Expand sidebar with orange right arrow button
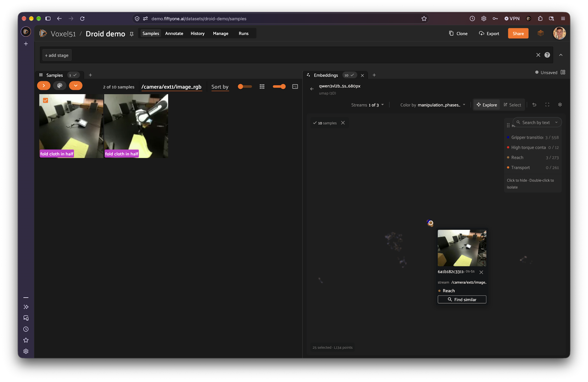Viewport: 588px width, 382px height. coord(44,86)
